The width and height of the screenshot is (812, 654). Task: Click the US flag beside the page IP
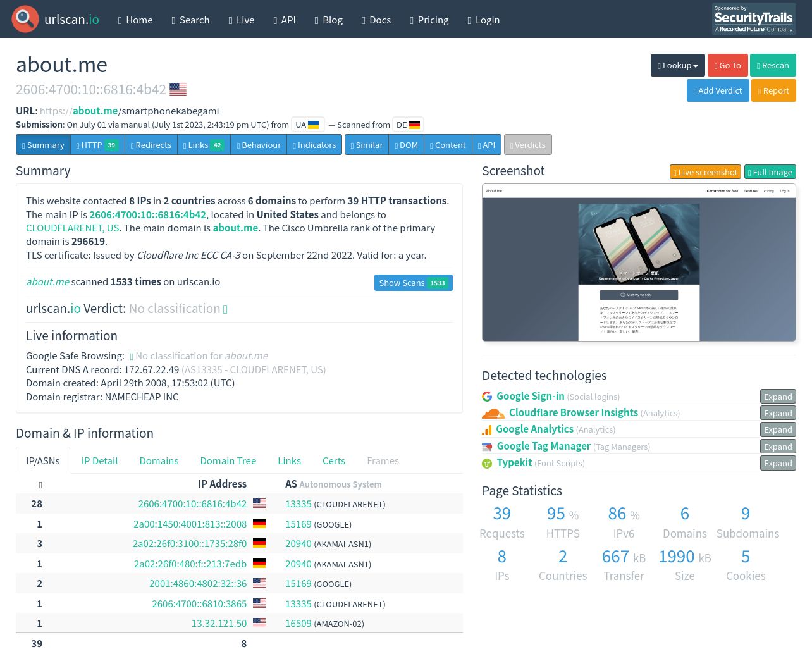point(178,89)
